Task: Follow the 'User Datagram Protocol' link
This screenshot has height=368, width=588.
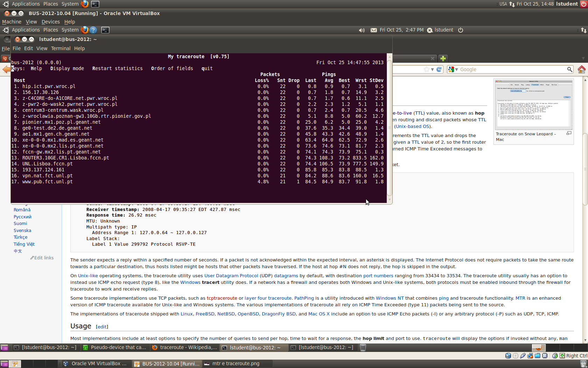Action: point(231,276)
